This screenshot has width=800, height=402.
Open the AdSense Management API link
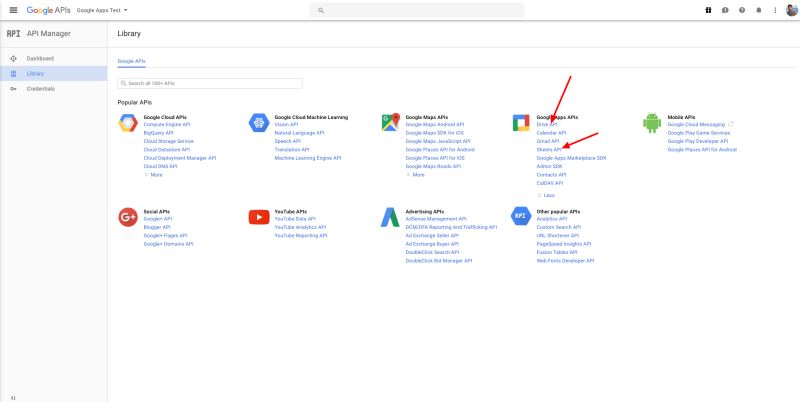[436, 219]
